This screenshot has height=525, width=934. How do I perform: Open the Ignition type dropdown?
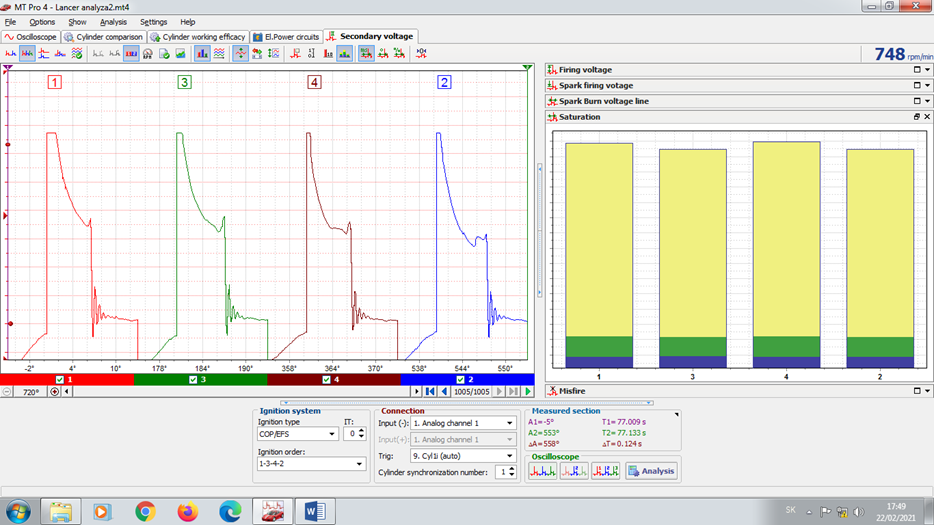coord(331,434)
